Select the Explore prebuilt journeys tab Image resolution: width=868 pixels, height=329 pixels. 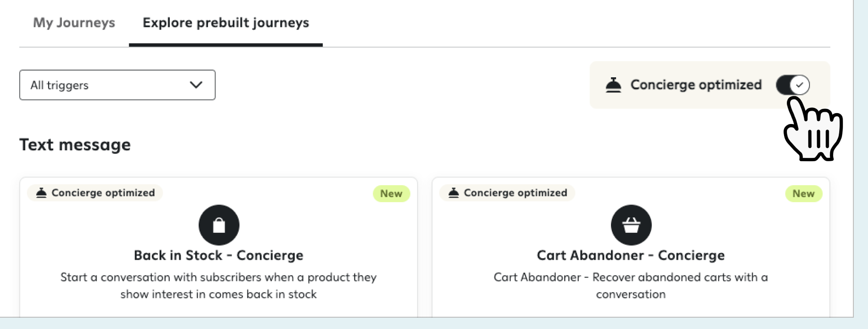[225, 23]
